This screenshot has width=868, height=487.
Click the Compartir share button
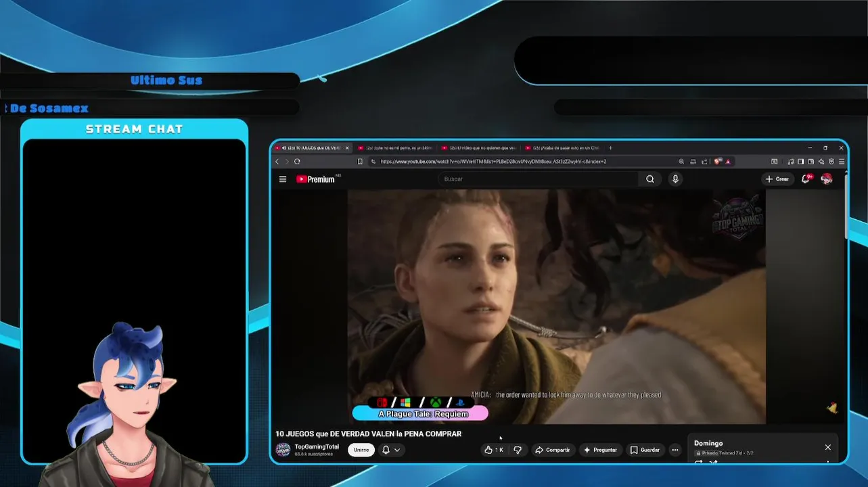point(553,450)
